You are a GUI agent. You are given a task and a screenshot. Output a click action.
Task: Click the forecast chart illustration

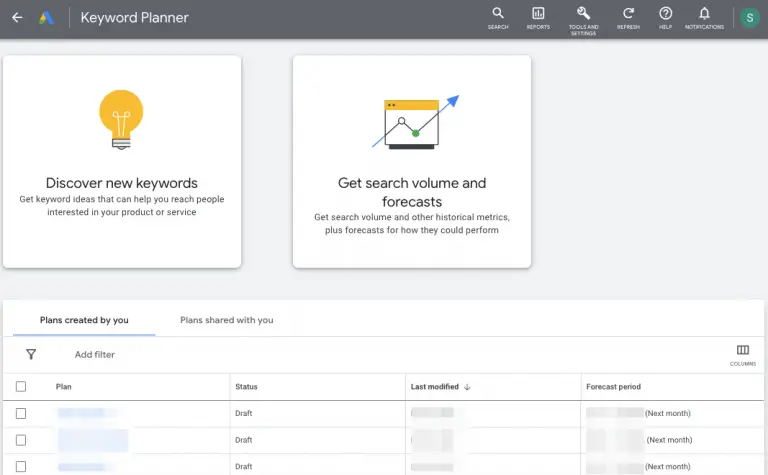pos(415,122)
